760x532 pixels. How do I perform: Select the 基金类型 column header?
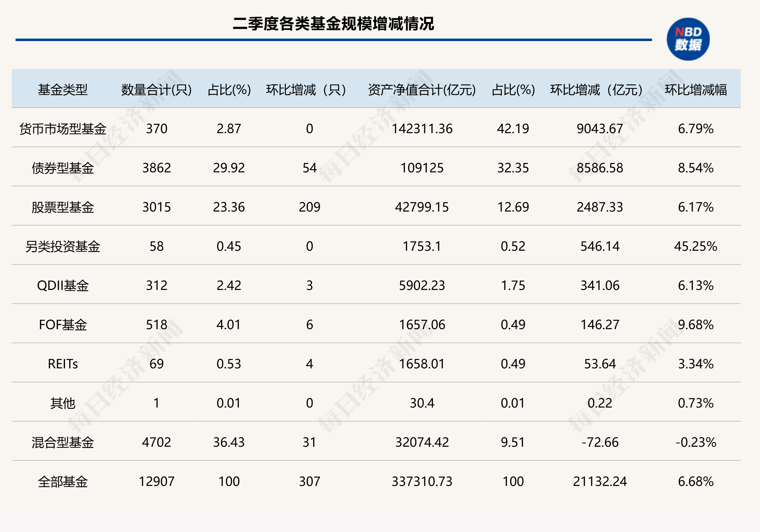pos(63,90)
